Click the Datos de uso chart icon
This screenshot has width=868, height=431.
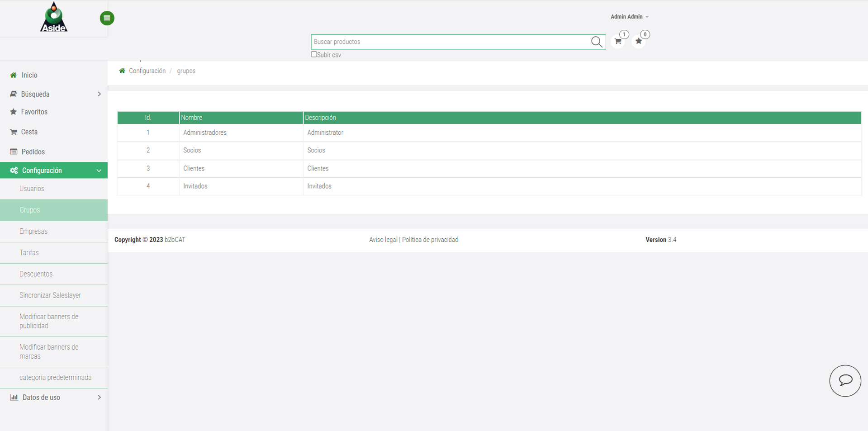(14, 398)
